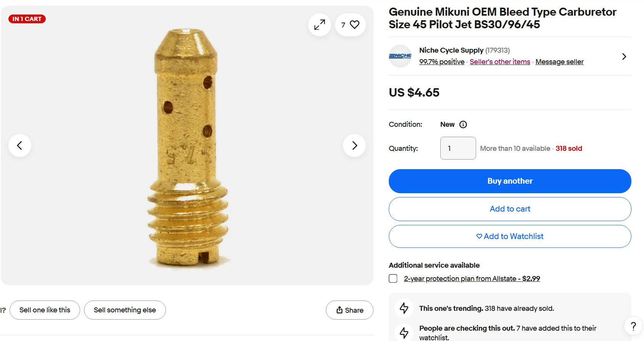
Task: Expand seller details with the chevron arrow
Action: (624, 57)
